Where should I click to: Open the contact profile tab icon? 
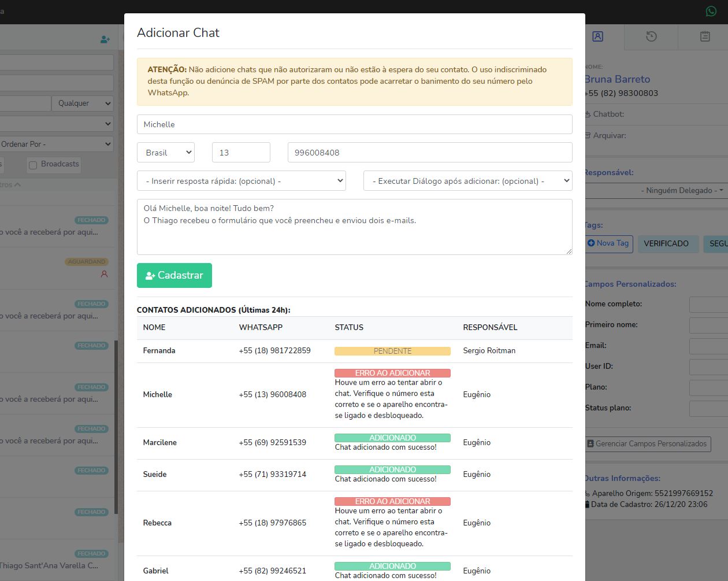pos(598,36)
